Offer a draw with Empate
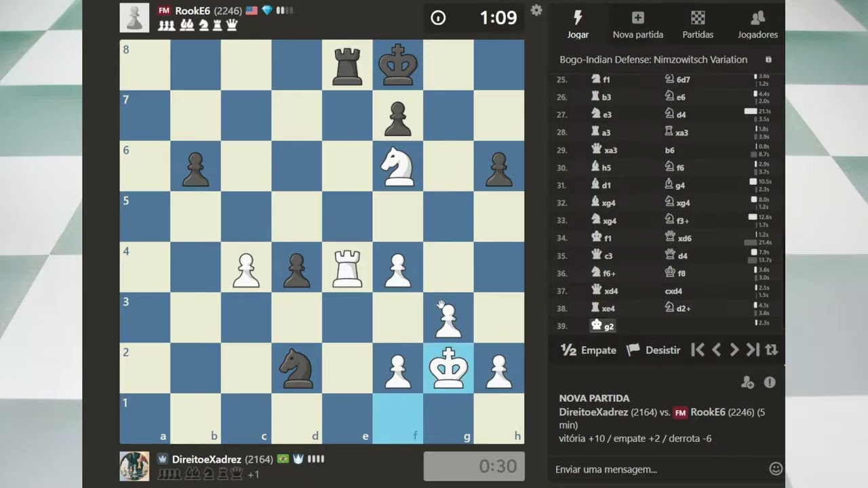Screen dimensions: 868x488 tap(589, 350)
